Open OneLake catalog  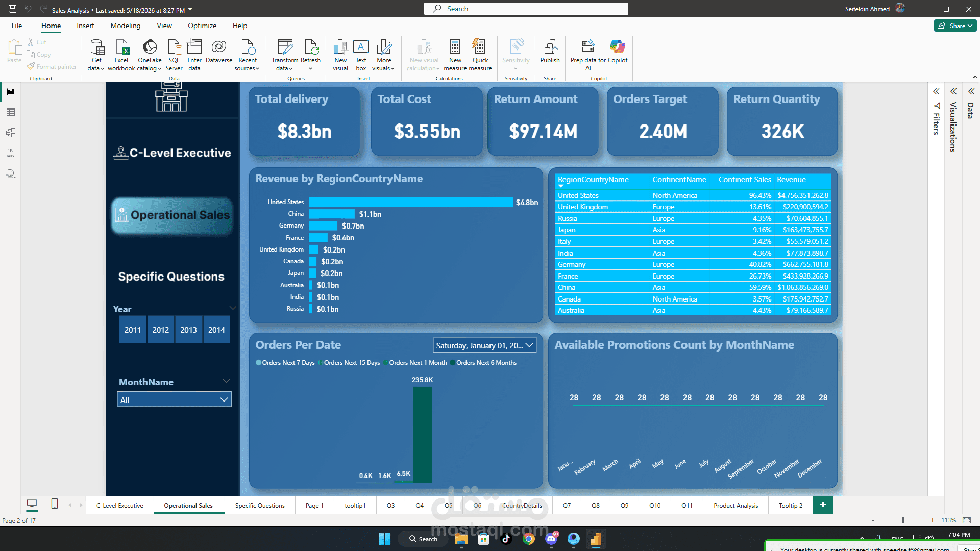(150, 55)
